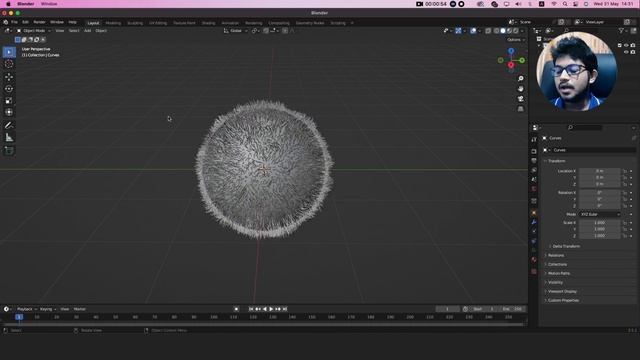Jump to timeline start frame button
Screen dimensions: 640x360
click(x=251, y=309)
